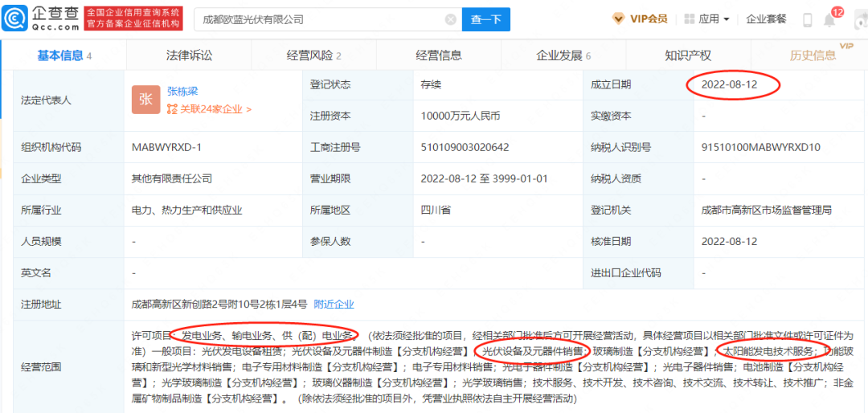868x413 pixels.
Task: Click the 附近企业 nearby companies link
Action: (334, 304)
